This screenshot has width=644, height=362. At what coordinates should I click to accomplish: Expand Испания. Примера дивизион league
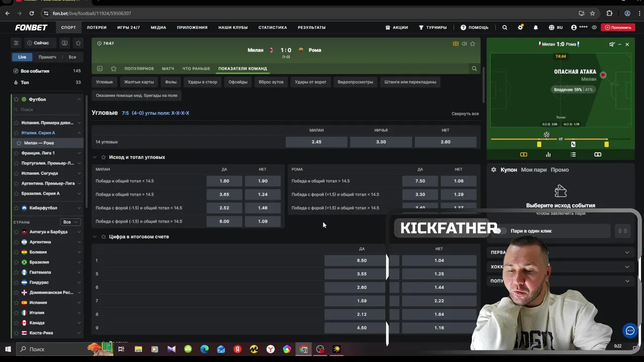[79, 123]
